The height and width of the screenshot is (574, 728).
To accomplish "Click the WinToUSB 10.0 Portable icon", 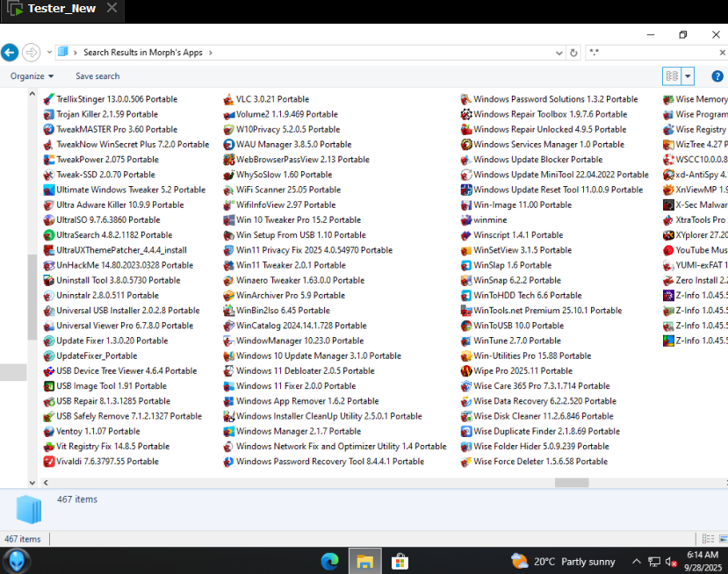I will click(465, 326).
